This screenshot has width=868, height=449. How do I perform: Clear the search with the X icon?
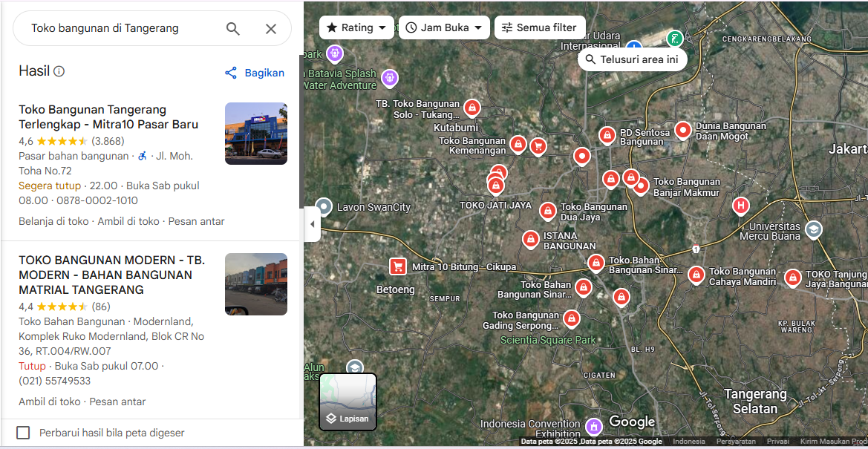point(271,28)
